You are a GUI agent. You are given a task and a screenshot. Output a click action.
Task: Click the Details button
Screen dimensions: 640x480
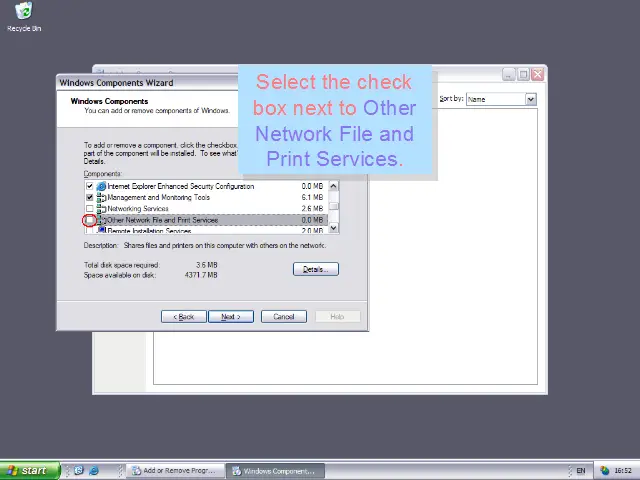point(316,269)
